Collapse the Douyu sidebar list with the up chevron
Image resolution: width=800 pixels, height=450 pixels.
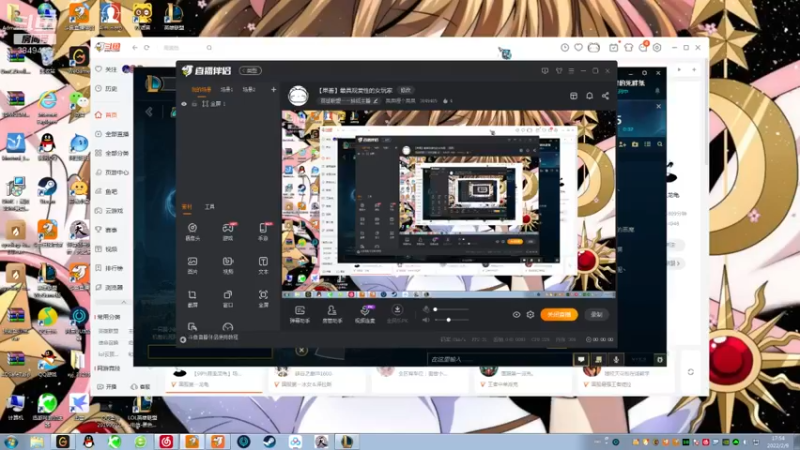tap(123, 303)
